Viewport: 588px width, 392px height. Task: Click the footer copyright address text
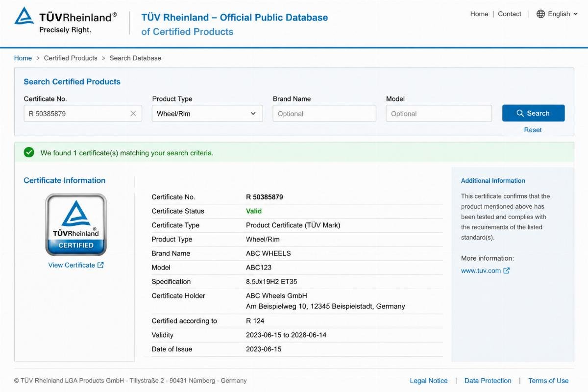click(130, 381)
